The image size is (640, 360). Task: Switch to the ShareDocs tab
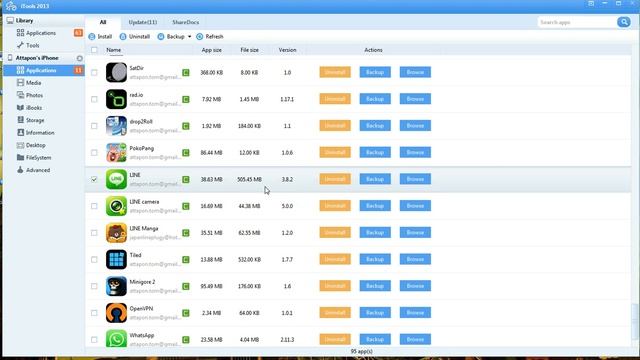[186, 22]
